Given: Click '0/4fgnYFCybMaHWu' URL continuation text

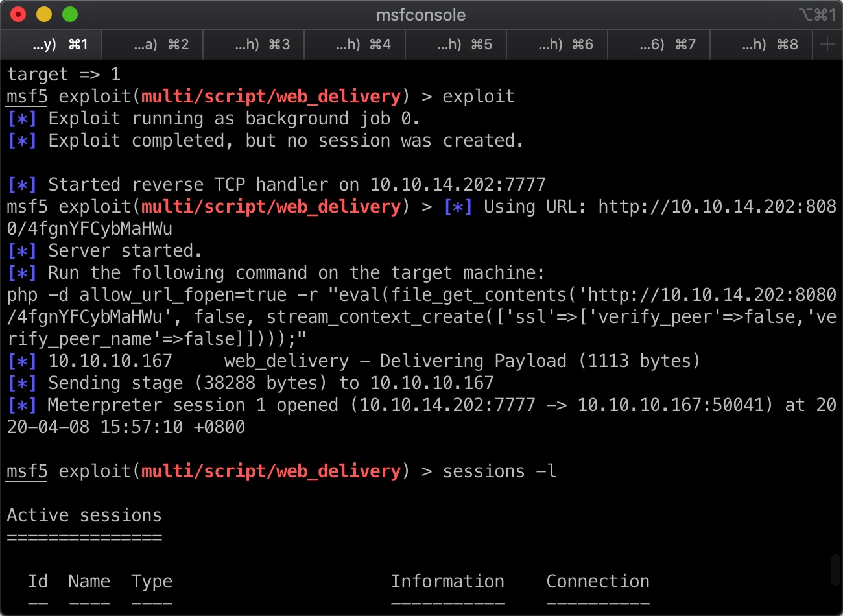Looking at the screenshot, I should click(89, 229).
